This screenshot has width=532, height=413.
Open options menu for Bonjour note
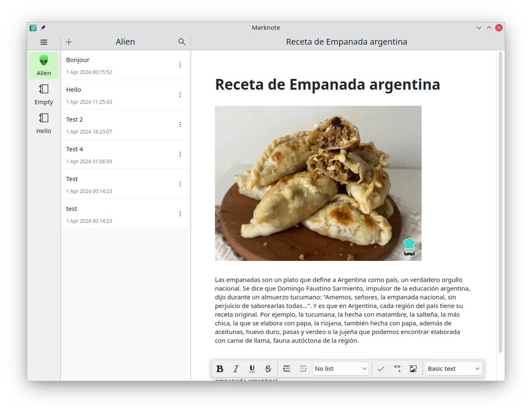[180, 65]
